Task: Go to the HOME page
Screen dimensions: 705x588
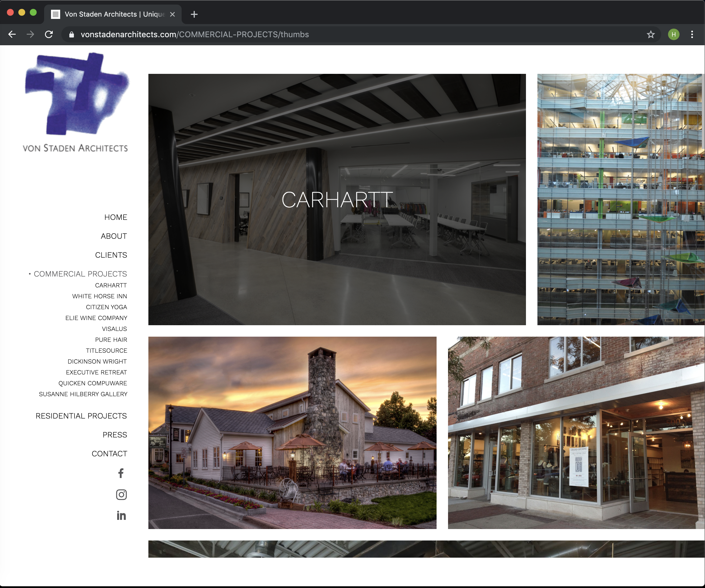Action: click(x=116, y=217)
